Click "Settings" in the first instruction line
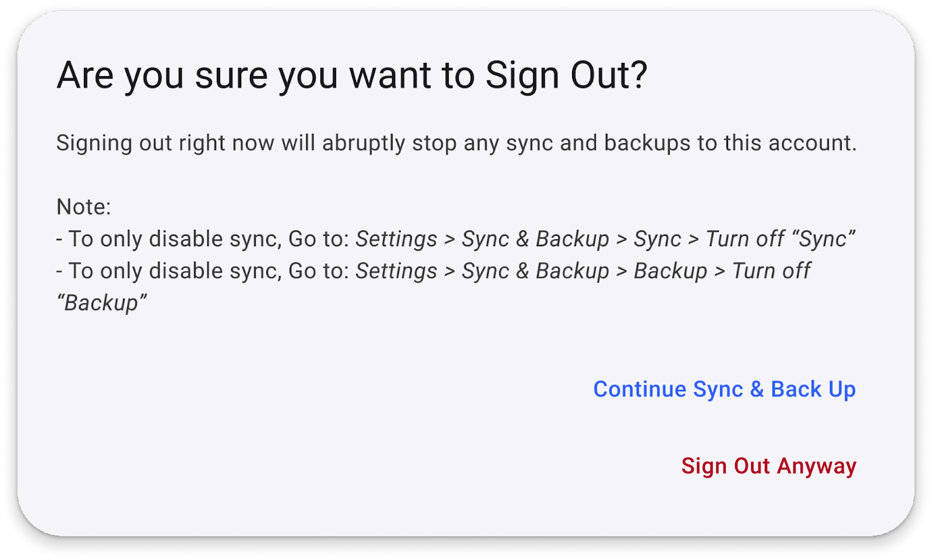The image size is (932, 560). click(x=396, y=239)
